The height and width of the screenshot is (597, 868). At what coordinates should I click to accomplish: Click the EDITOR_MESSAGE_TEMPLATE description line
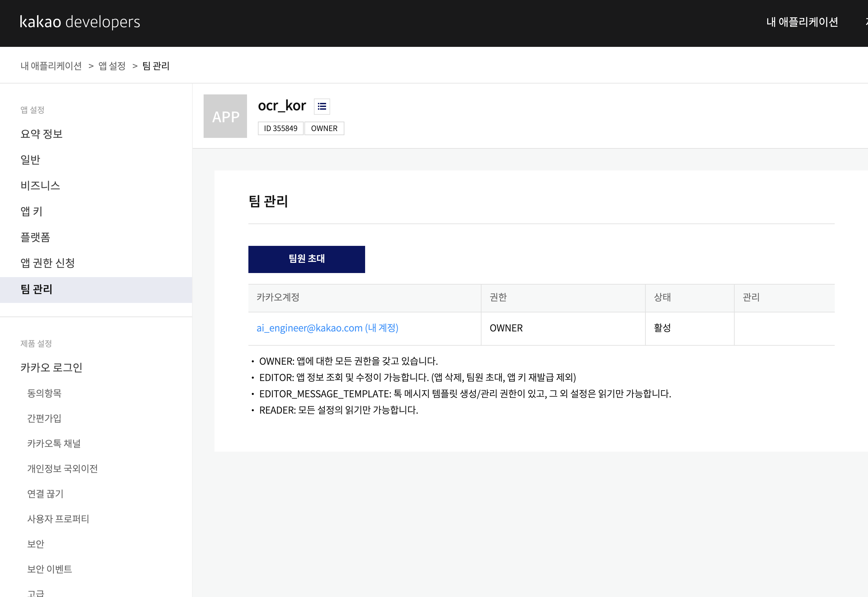(x=465, y=394)
